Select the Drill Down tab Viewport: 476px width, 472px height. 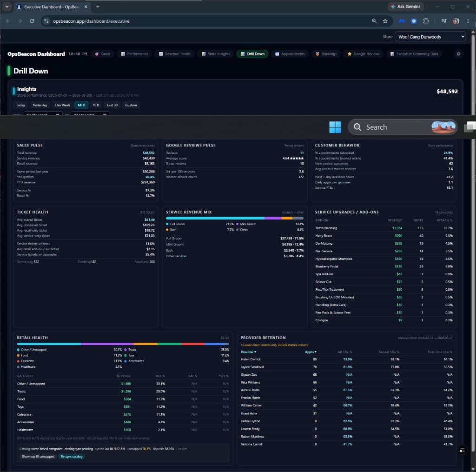252,54
